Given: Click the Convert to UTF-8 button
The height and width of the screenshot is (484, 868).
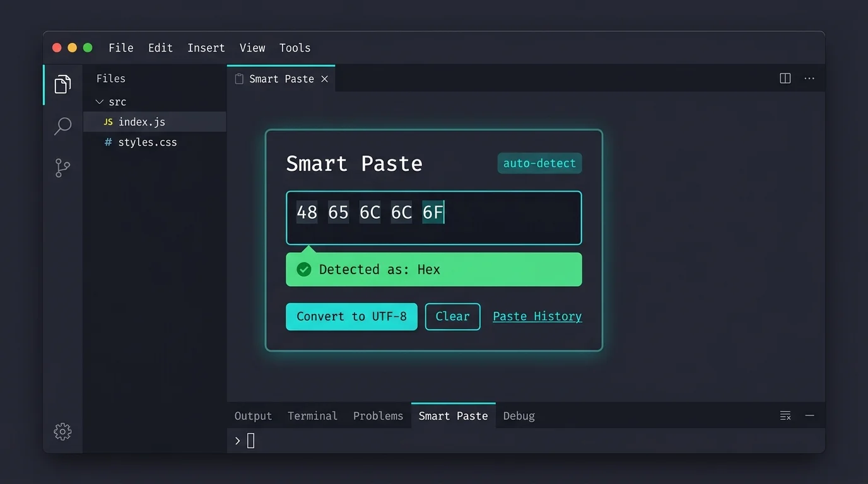Looking at the screenshot, I should pyautogui.click(x=351, y=316).
